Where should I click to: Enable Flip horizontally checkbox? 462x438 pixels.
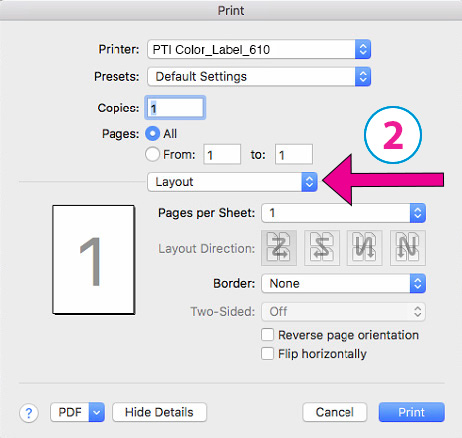267,354
